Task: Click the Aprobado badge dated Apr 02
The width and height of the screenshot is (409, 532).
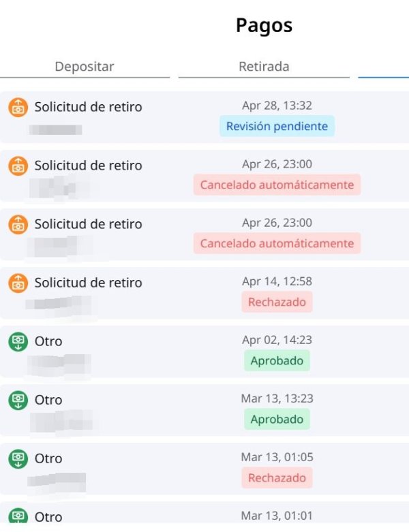Action: click(x=277, y=360)
